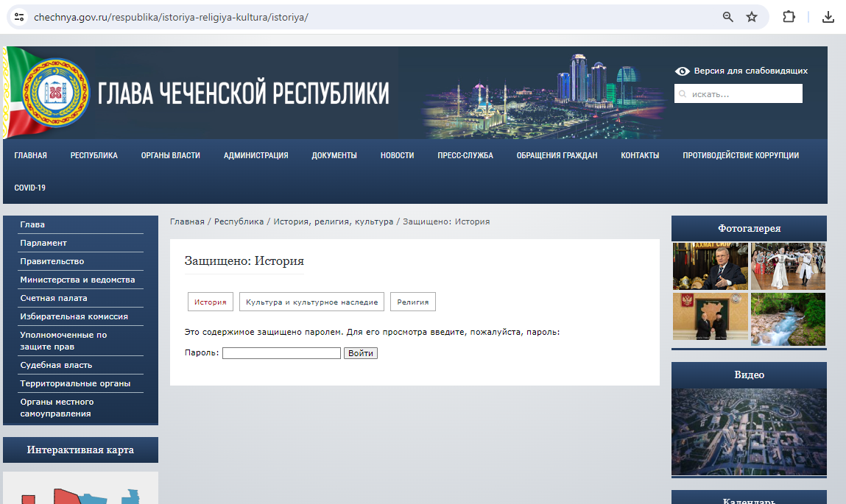The height and width of the screenshot is (504, 846).
Task: Click Главная in the breadcrumb trail
Action: click(188, 221)
